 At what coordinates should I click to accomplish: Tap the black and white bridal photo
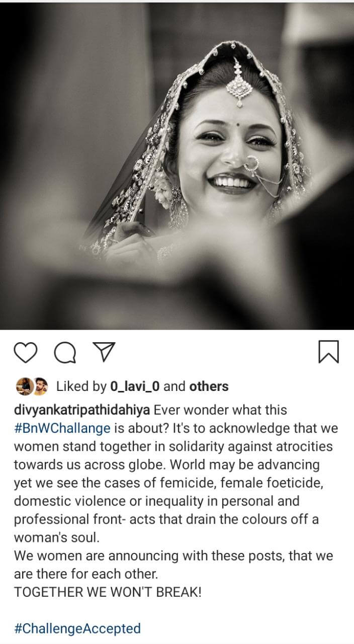177,166
